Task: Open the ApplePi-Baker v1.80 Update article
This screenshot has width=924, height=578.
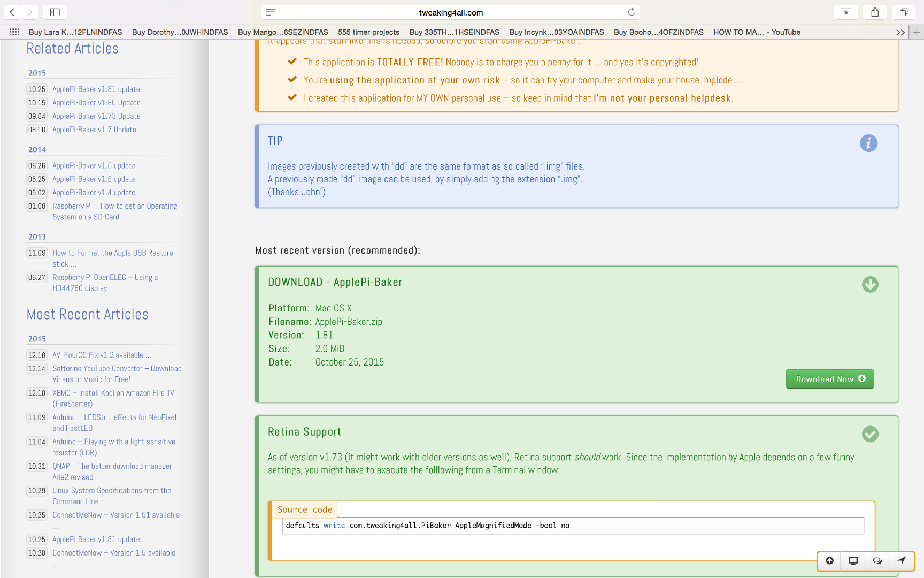Action: tap(96, 103)
